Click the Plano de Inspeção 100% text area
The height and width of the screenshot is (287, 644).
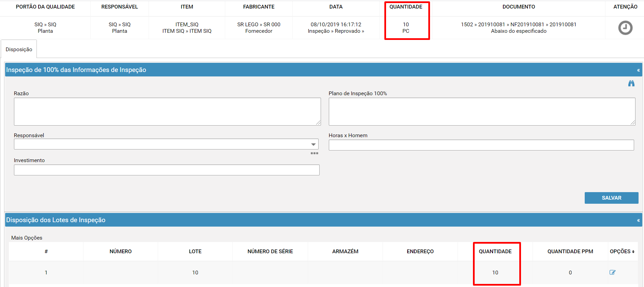(x=482, y=112)
